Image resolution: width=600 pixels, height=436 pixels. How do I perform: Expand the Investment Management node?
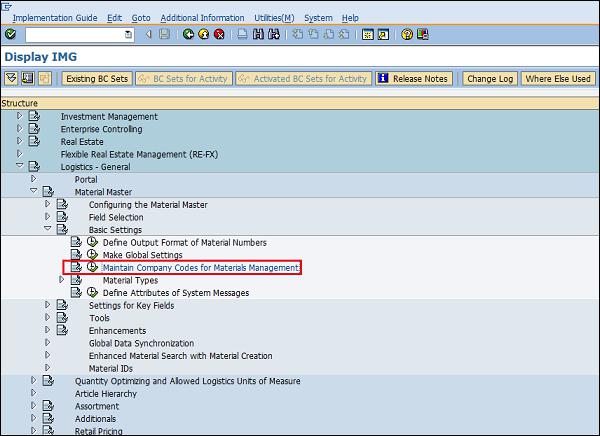point(19,117)
